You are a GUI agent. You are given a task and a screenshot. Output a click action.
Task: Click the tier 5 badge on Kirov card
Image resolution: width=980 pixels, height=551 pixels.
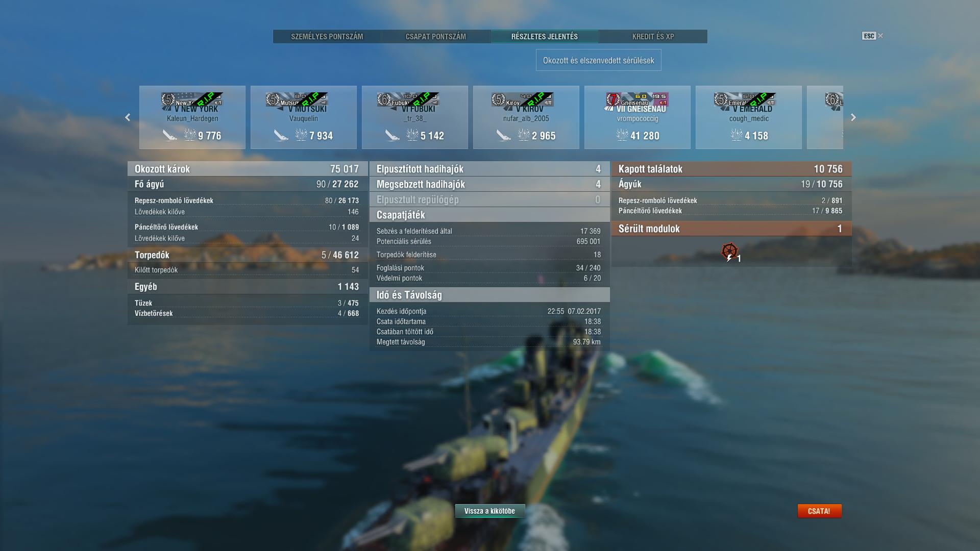click(498, 99)
